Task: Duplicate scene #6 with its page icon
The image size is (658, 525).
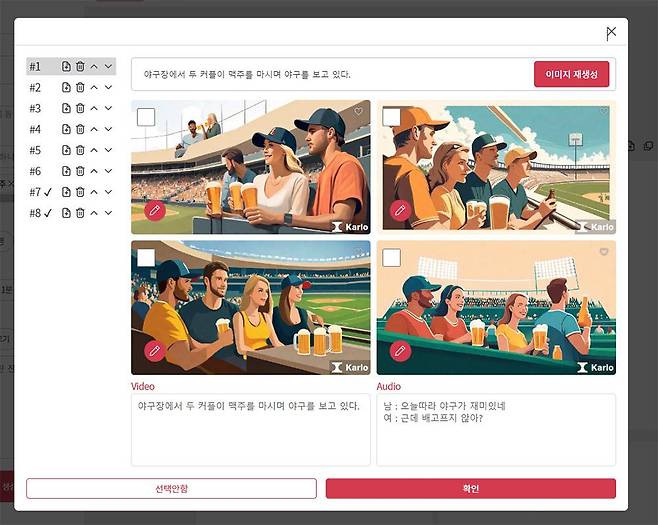Action: (x=66, y=171)
